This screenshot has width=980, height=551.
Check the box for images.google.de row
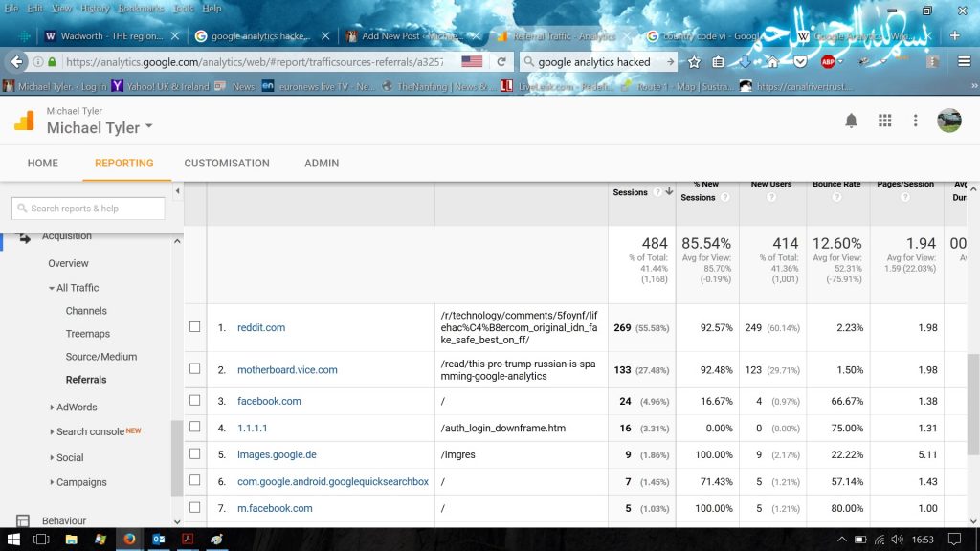195,453
